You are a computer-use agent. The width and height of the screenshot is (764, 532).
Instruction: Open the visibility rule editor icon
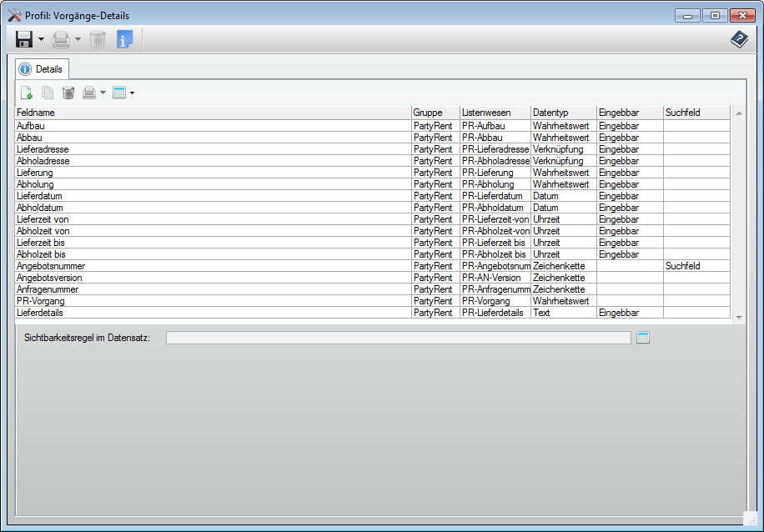pos(642,338)
